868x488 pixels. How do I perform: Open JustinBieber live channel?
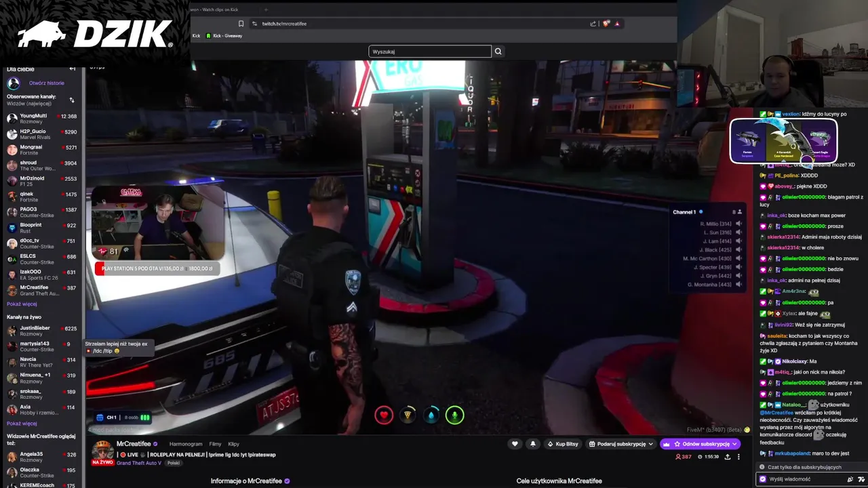(x=41, y=331)
